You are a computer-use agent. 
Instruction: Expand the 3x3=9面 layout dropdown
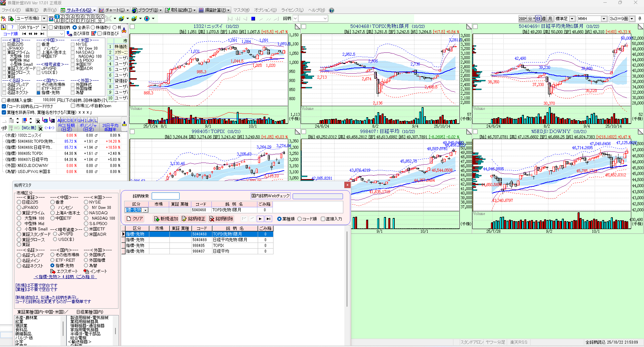point(632,18)
